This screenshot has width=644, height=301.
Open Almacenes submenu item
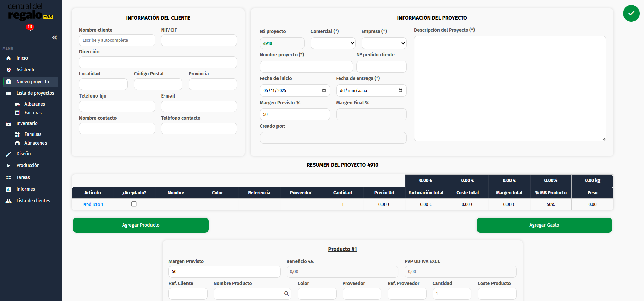coord(36,143)
